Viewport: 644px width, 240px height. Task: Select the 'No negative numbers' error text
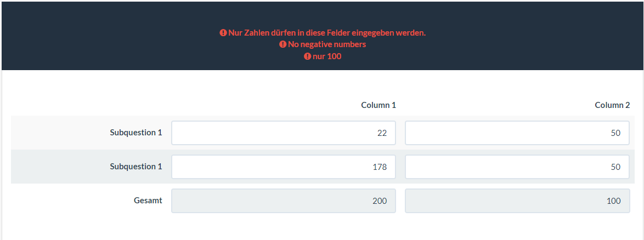(327, 44)
